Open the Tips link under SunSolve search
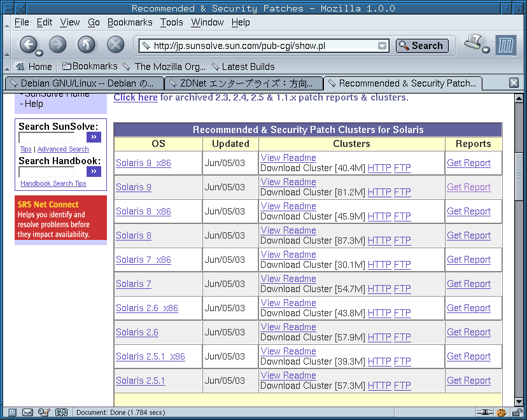Screen dimensions: 527x420 (x=26, y=149)
